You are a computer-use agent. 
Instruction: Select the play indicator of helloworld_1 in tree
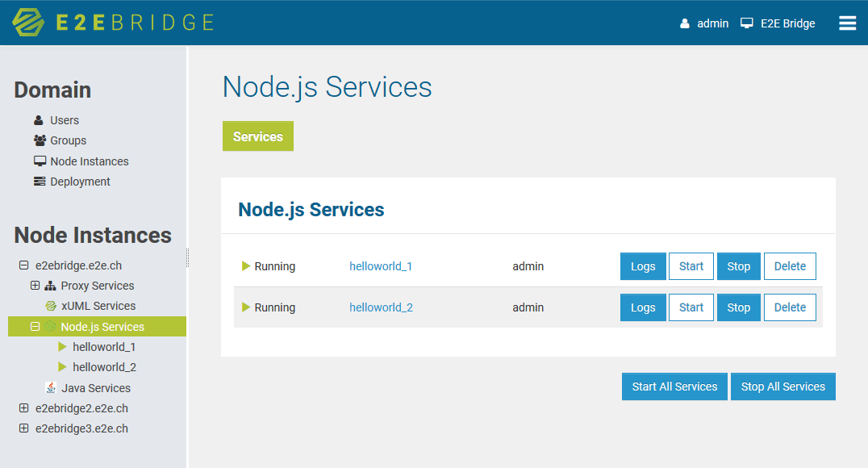tap(62, 346)
